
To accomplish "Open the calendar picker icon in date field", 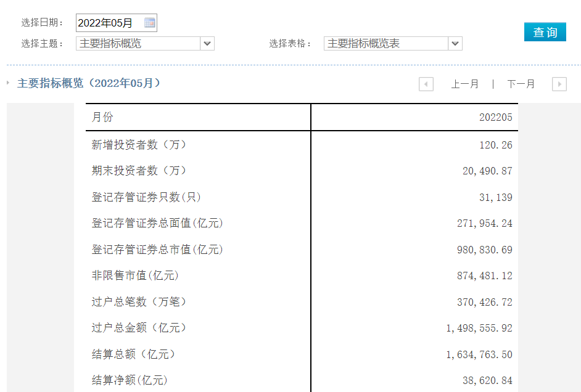I will point(149,23).
